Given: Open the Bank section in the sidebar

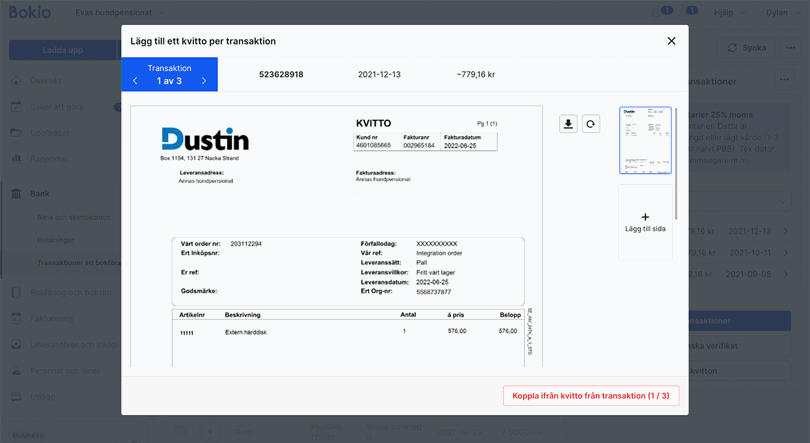Looking at the screenshot, I should [x=38, y=193].
